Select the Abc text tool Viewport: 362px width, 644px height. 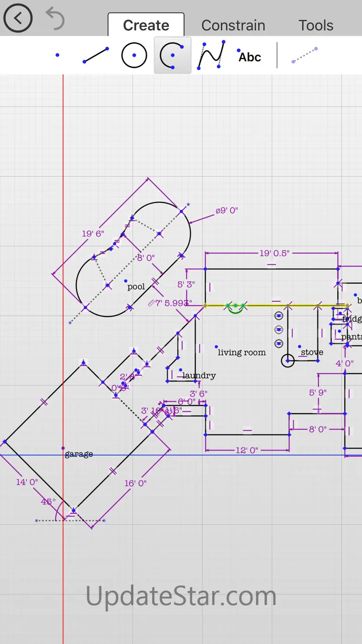249,57
